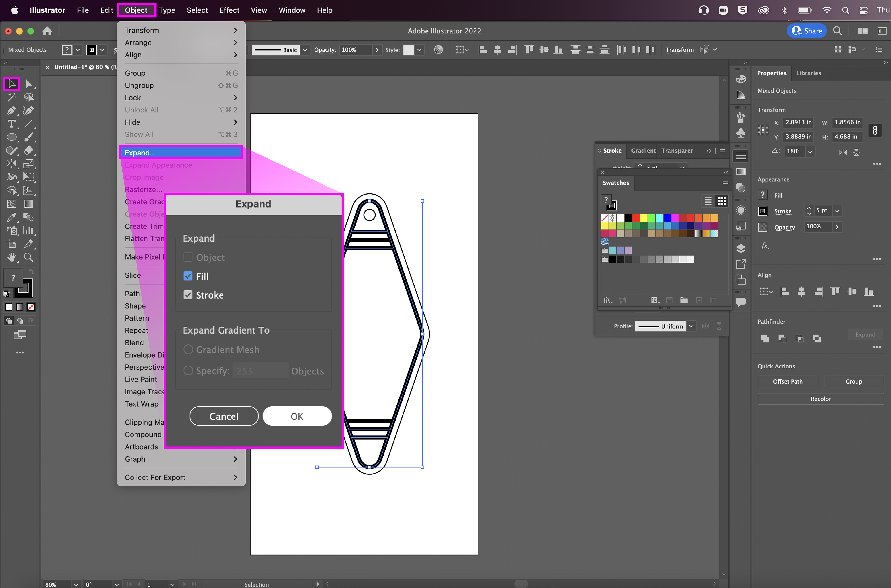The image size is (891, 588).
Task: Uncheck the Fill checkbox in Expand
Action: point(188,276)
